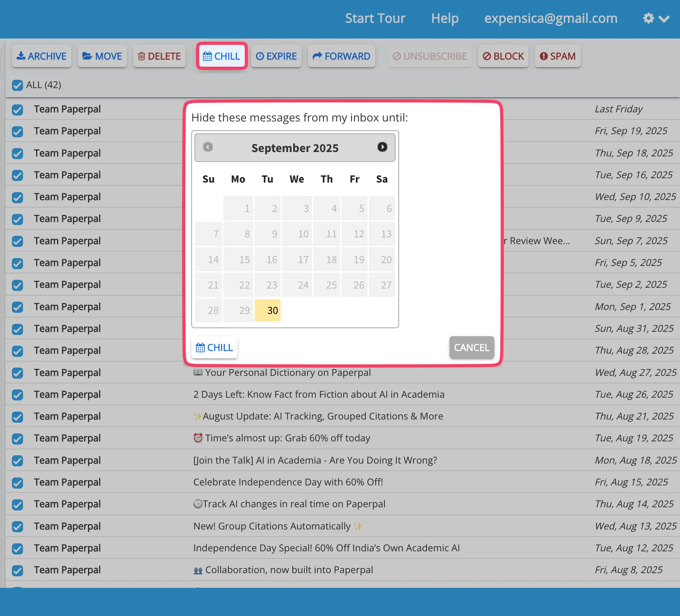Uncheck the Last Friday message checkbox
The width and height of the screenshot is (680, 616).
[17, 110]
